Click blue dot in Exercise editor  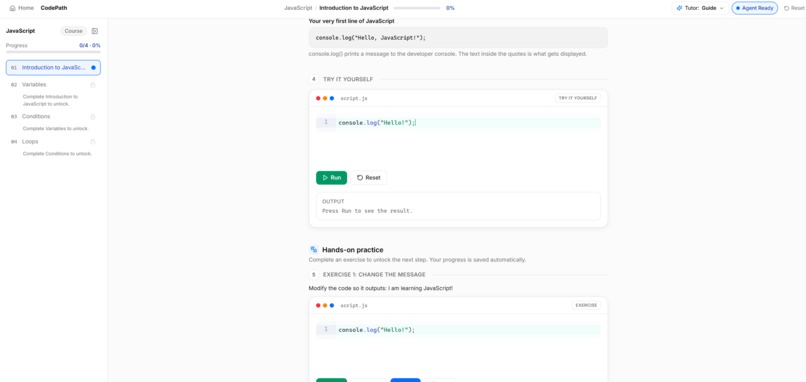(332, 305)
